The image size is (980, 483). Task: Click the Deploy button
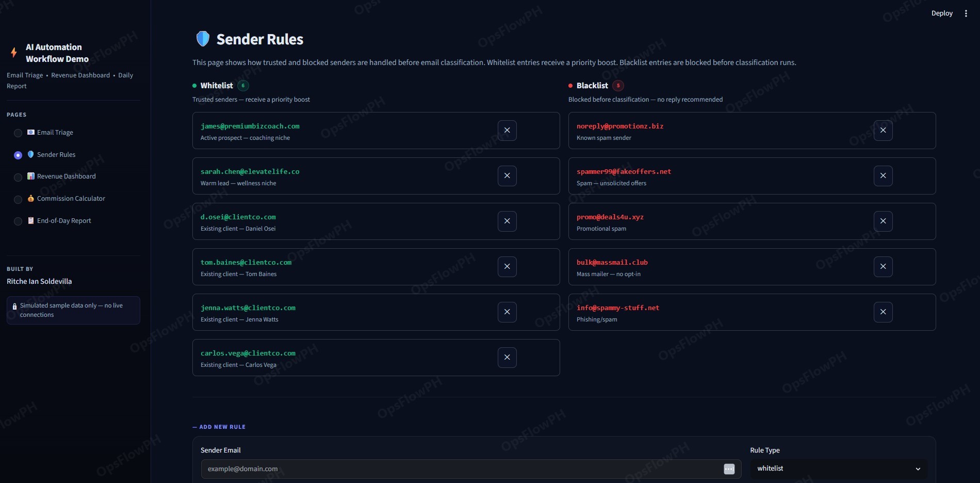942,13
